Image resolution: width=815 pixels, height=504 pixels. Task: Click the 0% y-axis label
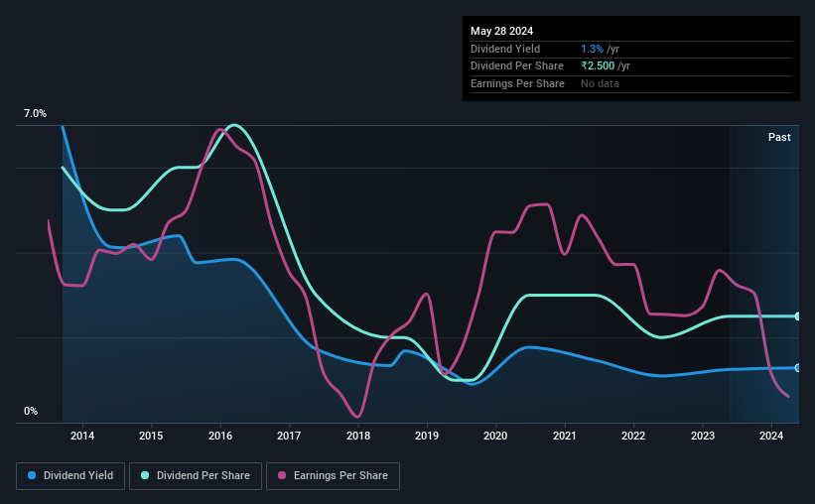click(31, 411)
